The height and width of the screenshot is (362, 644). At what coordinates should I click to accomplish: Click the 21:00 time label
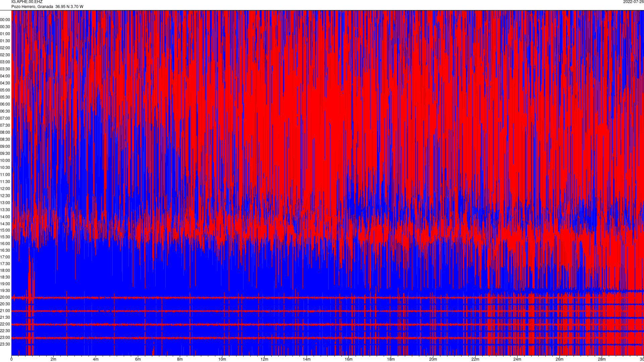click(5, 311)
